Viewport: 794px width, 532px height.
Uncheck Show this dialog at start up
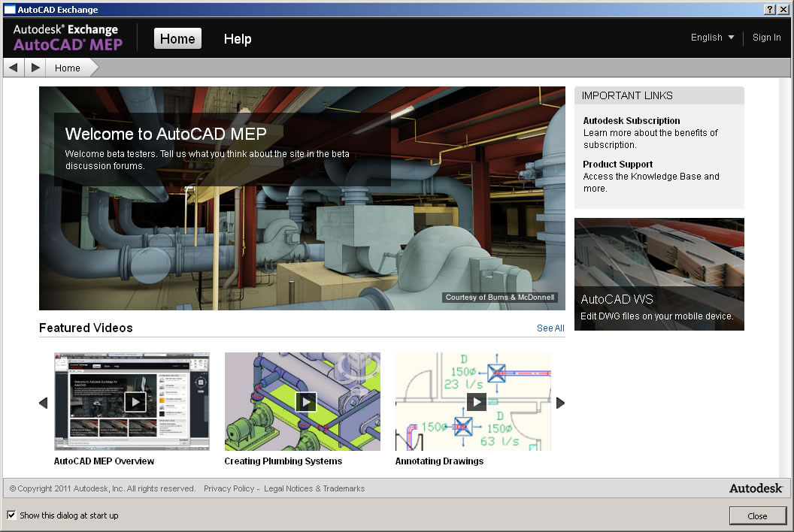tap(11, 515)
